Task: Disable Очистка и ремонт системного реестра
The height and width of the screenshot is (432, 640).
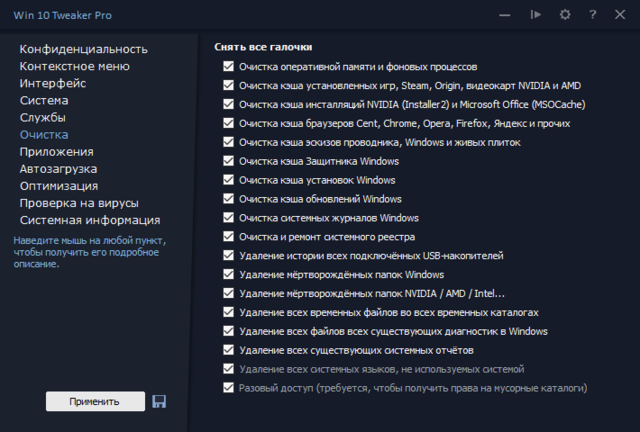Action: coord(229,237)
